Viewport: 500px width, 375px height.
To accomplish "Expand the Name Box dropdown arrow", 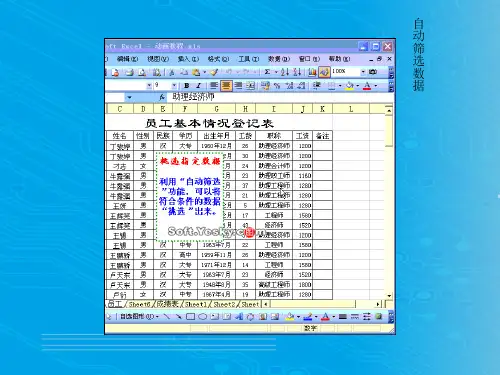I will [129, 97].
